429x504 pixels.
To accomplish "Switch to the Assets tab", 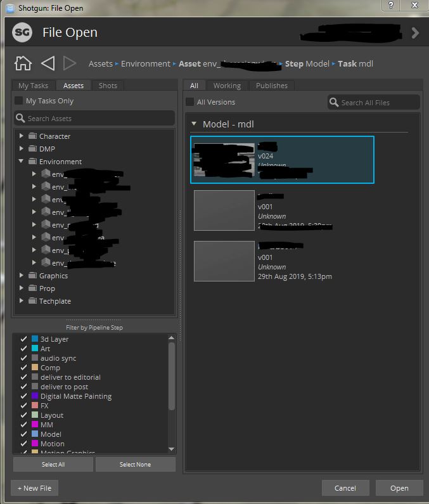I will [74, 86].
